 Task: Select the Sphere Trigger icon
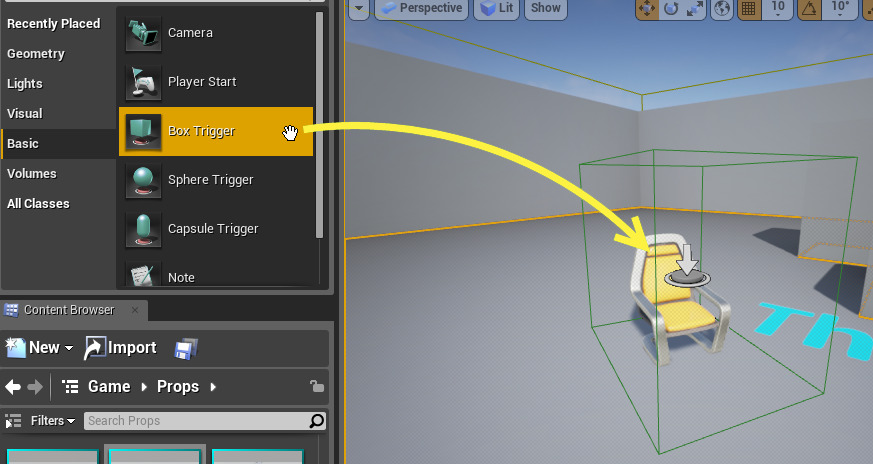143,180
